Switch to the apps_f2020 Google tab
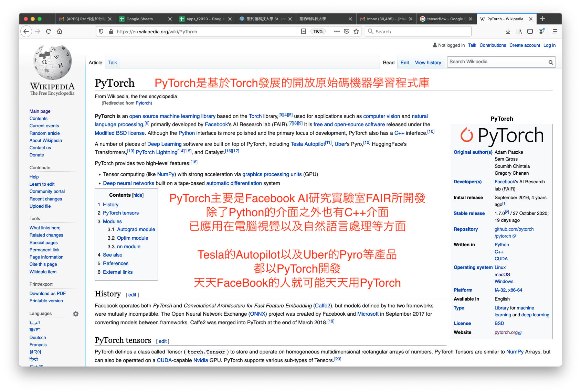581x392 pixels. (x=205, y=19)
